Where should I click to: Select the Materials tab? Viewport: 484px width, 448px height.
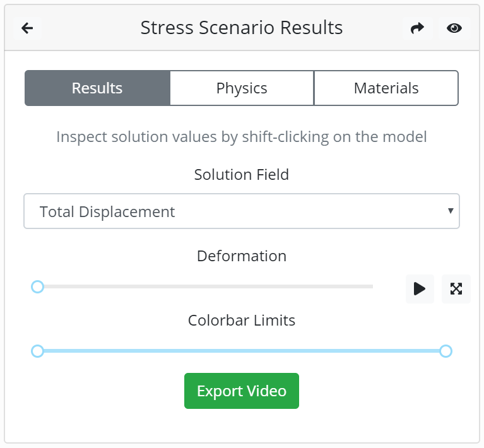pyautogui.click(x=386, y=88)
